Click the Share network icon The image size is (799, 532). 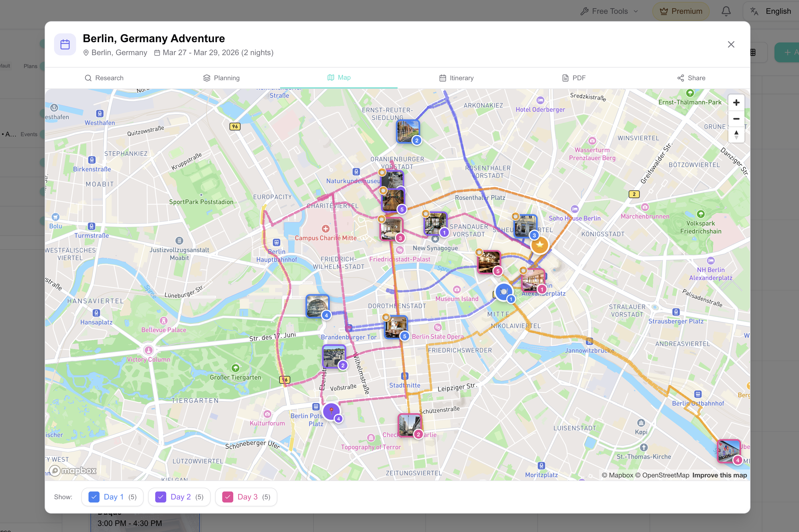pos(681,78)
